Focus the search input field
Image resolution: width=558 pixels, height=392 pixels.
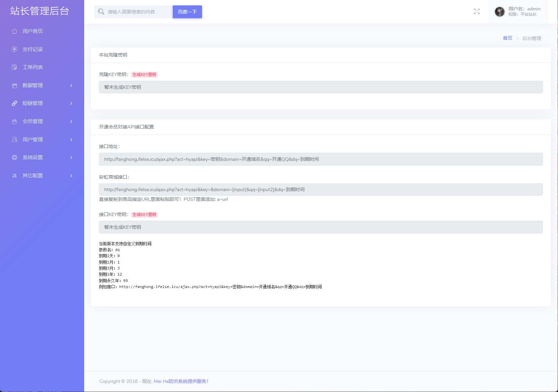tap(138, 12)
